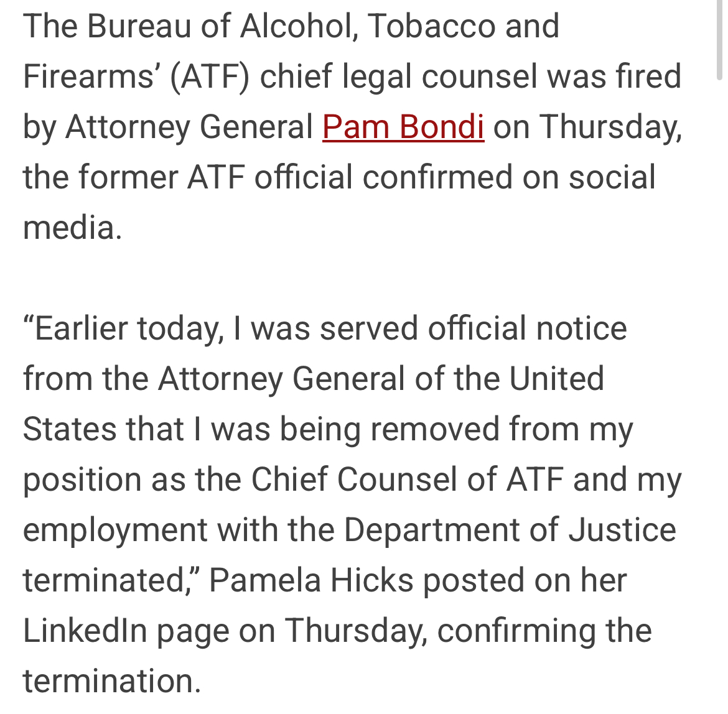Click the words "being removed from my"
Screen dimensions: 728x714
tap(456, 429)
